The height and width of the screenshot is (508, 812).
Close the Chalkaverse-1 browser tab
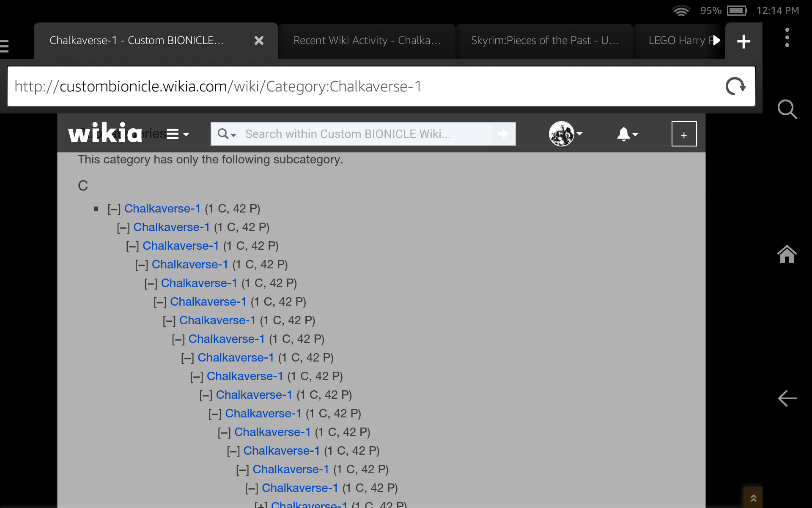(x=259, y=41)
